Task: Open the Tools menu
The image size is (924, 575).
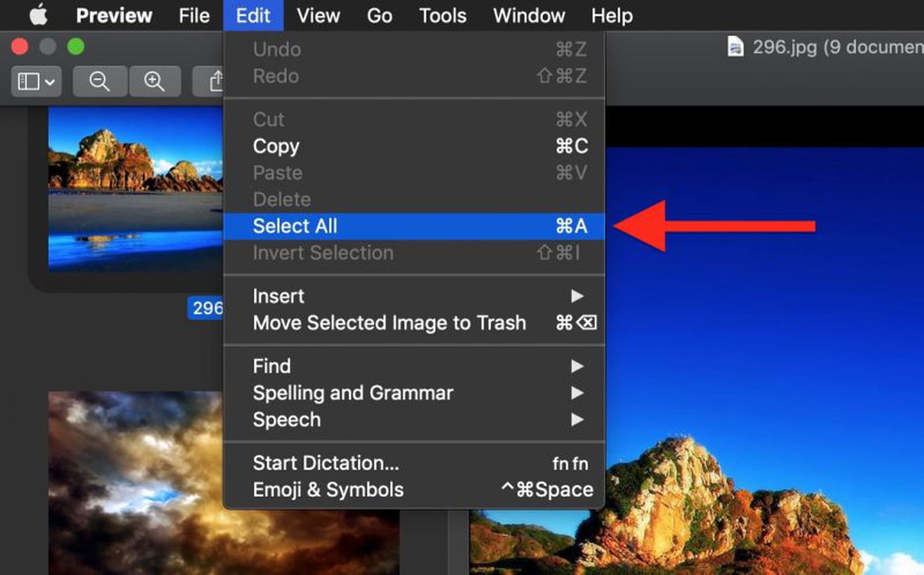Action: 442,15
